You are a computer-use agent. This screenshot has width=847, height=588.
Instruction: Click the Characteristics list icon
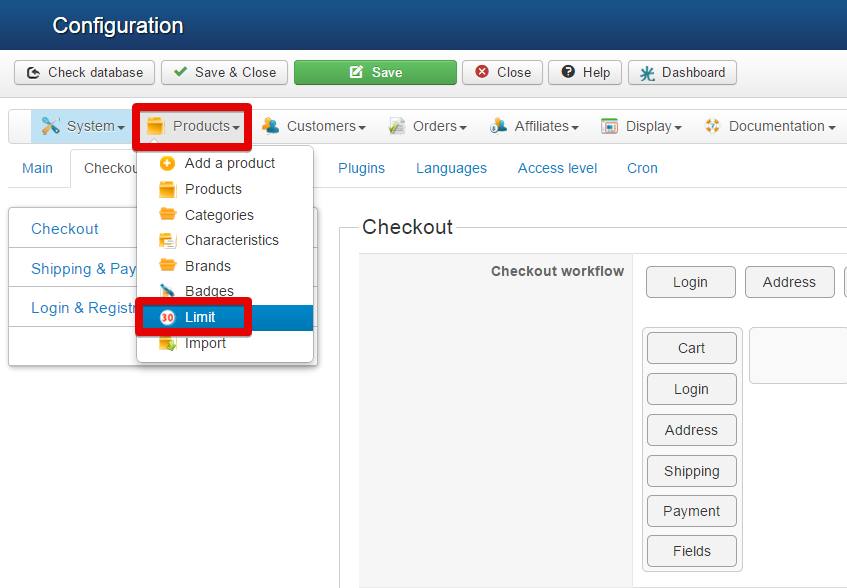pos(167,240)
